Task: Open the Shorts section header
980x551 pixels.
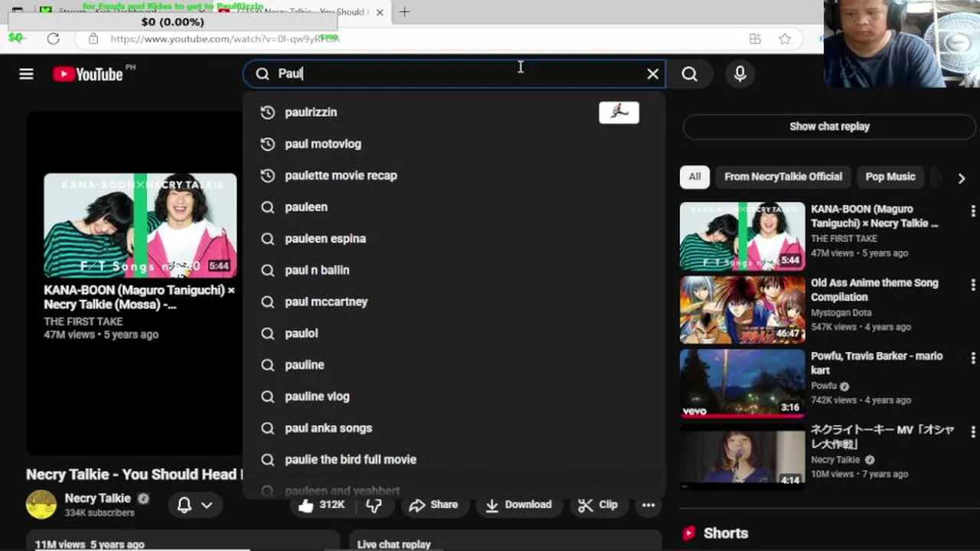Action: (715, 533)
